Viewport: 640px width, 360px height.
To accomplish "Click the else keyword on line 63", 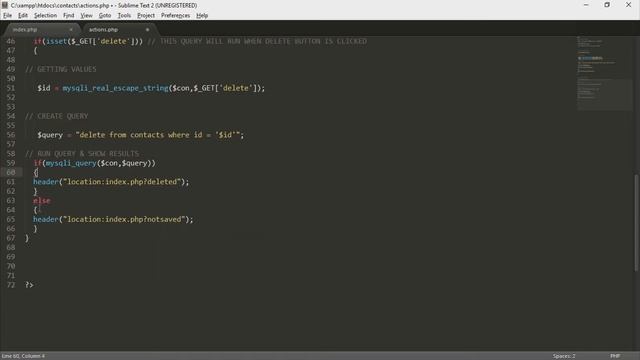I will click(42, 201).
